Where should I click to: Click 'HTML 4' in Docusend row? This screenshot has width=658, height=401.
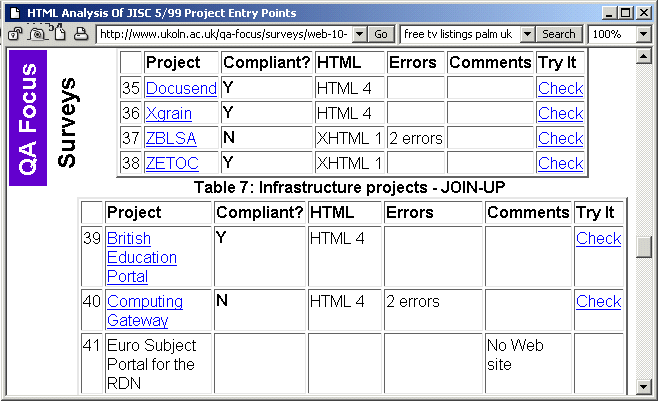344,88
